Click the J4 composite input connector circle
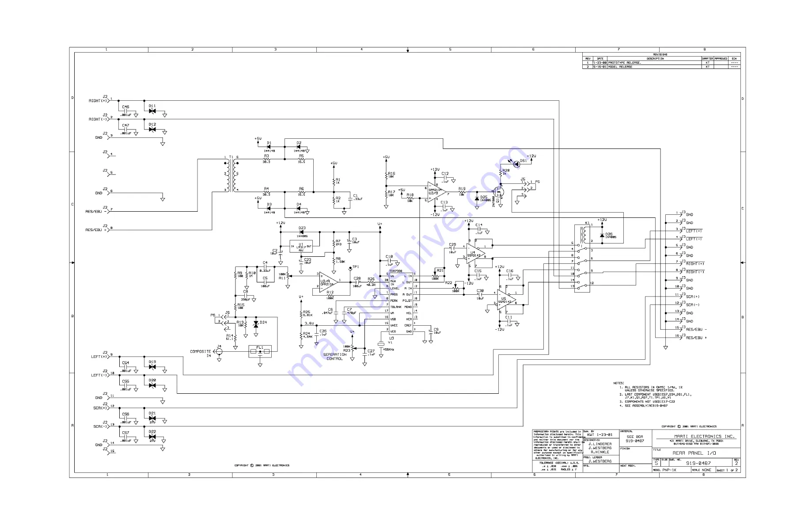The image size is (812, 525). [219, 351]
